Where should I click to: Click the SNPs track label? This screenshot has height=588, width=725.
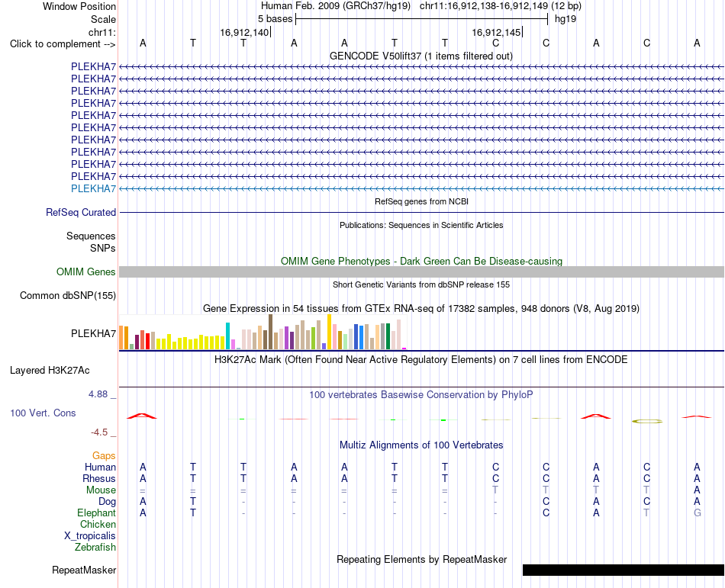(x=103, y=248)
